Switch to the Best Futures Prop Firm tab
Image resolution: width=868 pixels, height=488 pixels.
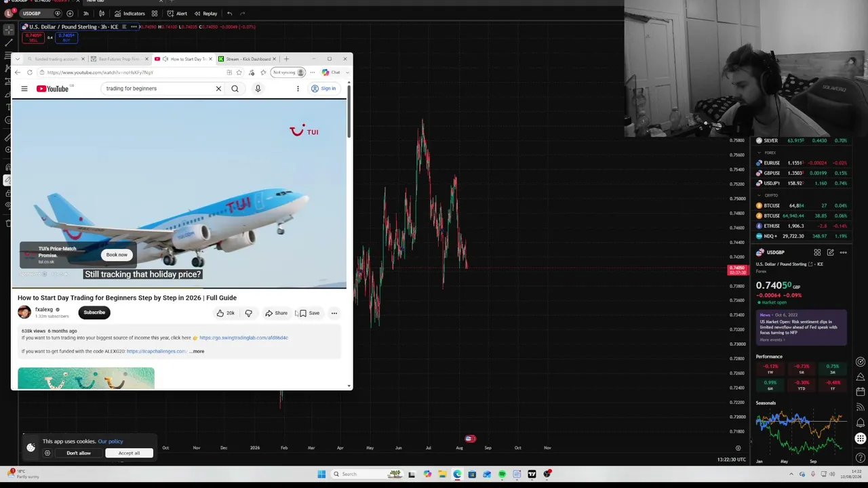click(118, 59)
